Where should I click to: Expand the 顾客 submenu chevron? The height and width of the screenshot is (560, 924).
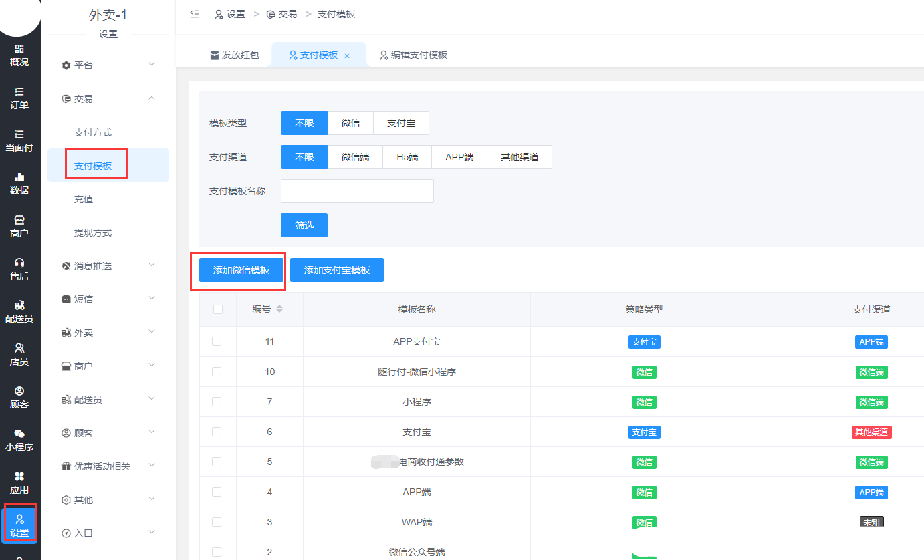[152, 432]
